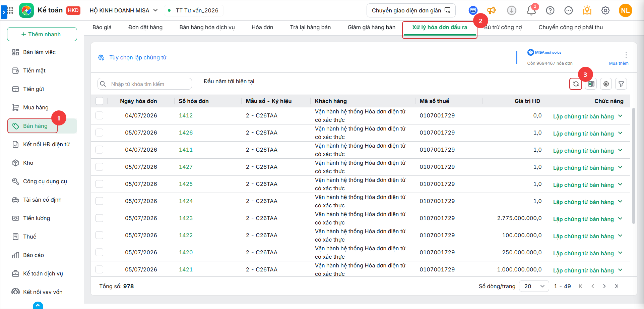The image size is (644, 309).
Task: Click the download arrow icon in header
Action: click(511, 10)
